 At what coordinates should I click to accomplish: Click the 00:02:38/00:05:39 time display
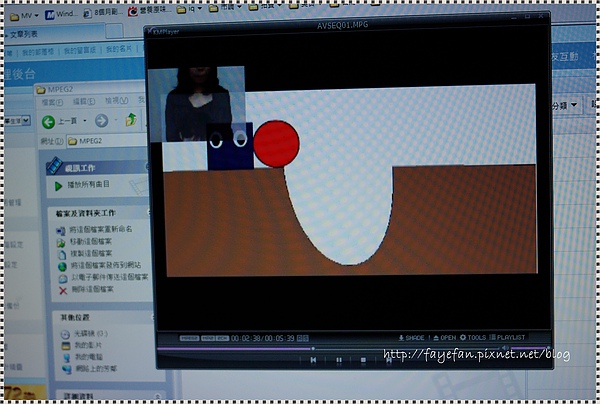[263, 338]
